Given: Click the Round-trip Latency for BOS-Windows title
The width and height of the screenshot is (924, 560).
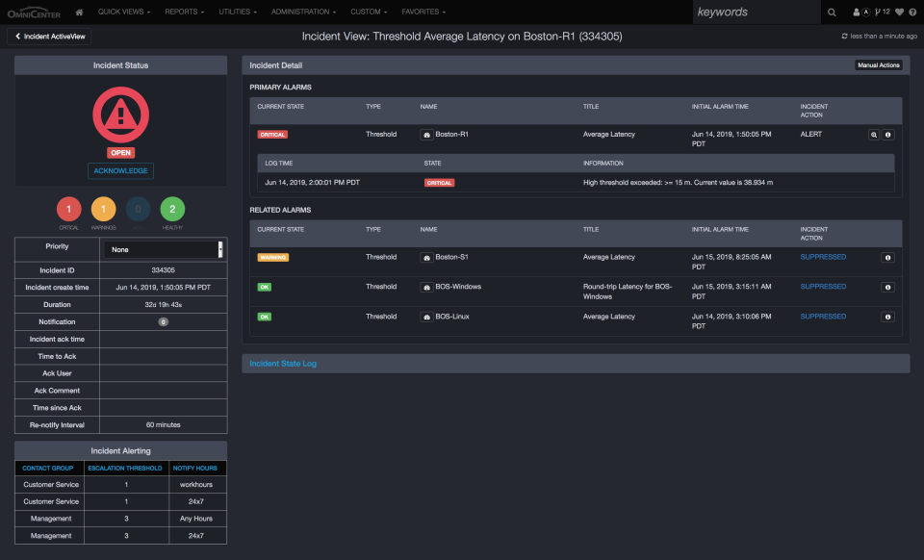Looking at the screenshot, I should point(627,292).
